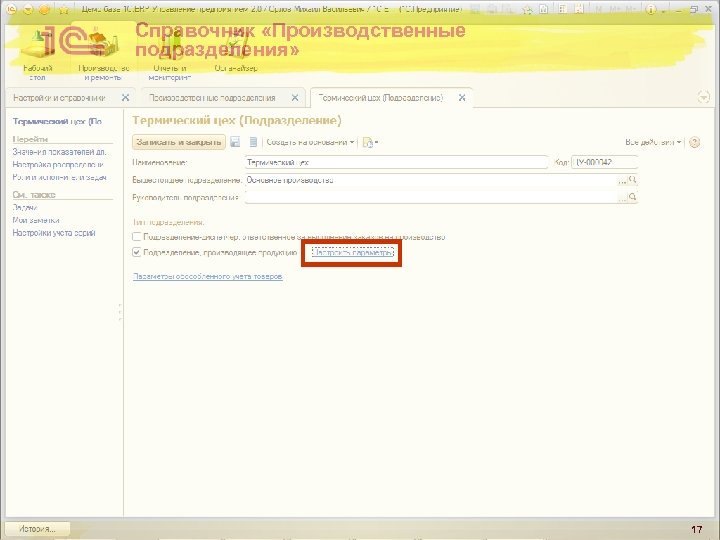Click into the Код input field
The height and width of the screenshot is (540, 720).
[604, 162]
